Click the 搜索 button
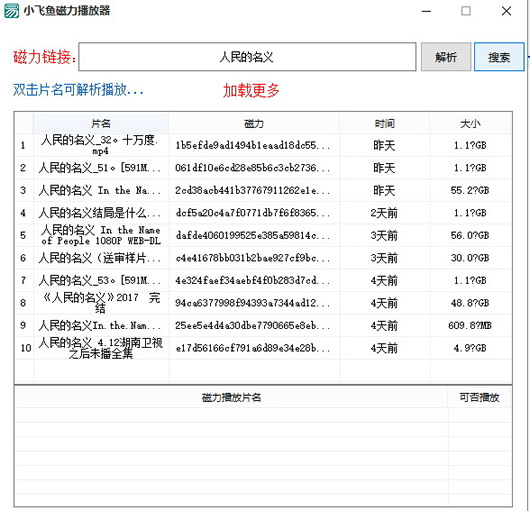 pos(499,57)
